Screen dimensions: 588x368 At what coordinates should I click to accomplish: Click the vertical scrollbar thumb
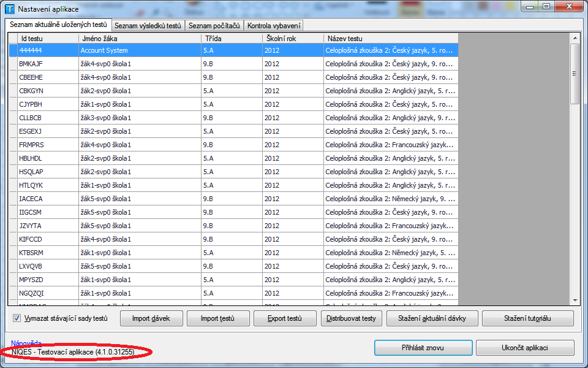[x=575, y=74]
